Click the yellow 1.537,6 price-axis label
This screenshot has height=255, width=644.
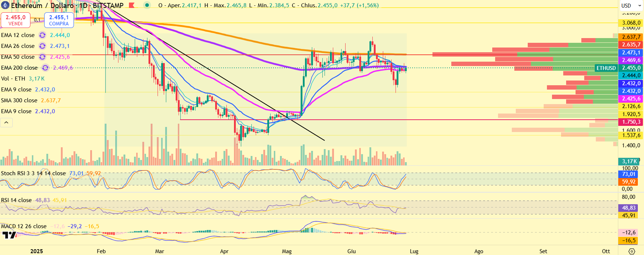click(x=631, y=135)
